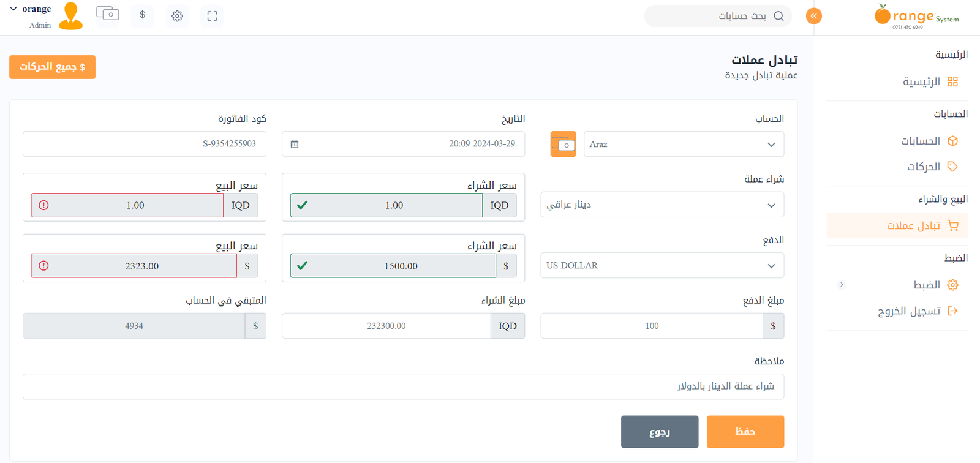Image resolution: width=980 pixels, height=463 pixels.
Task: Click the fullscreen toggle icon in top bar
Action: click(212, 16)
